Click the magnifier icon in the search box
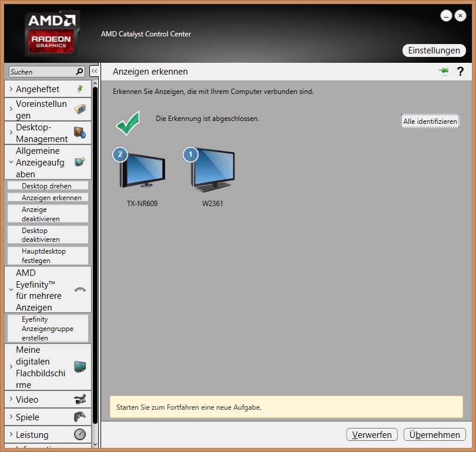This screenshot has height=452, width=476. [79, 72]
